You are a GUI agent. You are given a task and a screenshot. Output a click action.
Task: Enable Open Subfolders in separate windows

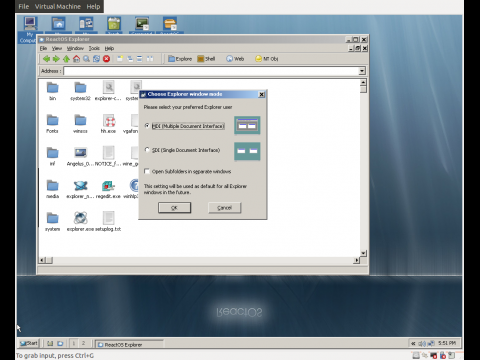click(x=147, y=171)
